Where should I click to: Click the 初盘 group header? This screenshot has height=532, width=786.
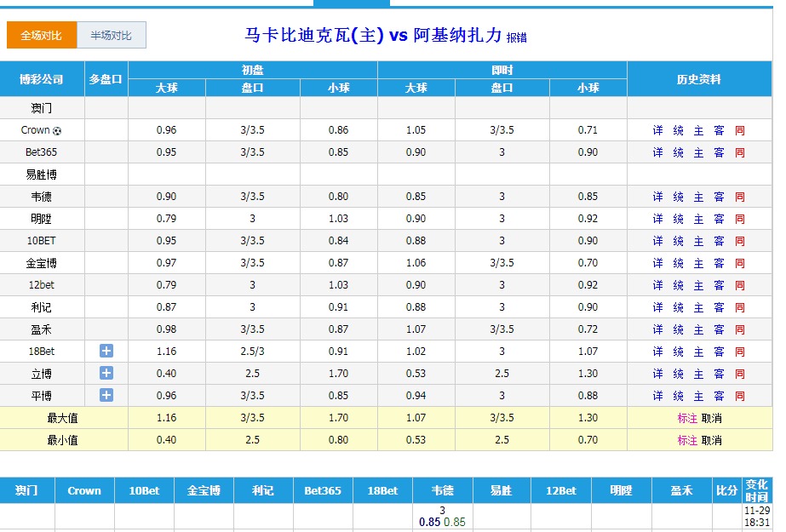(x=253, y=70)
